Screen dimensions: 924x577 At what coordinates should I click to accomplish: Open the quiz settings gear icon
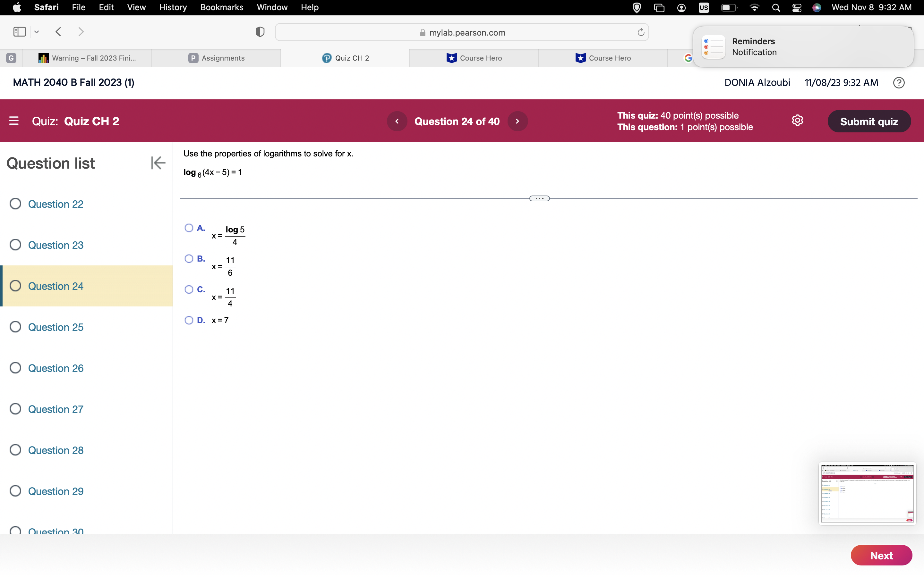click(798, 120)
